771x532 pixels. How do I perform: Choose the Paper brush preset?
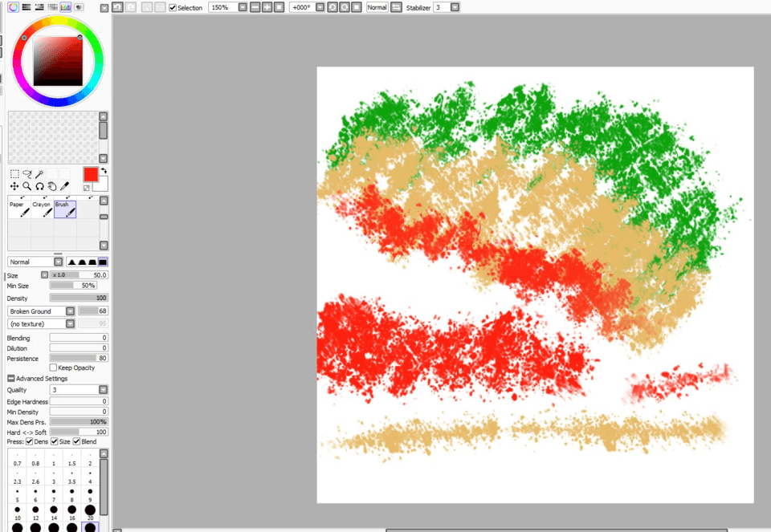coord(19,209)
